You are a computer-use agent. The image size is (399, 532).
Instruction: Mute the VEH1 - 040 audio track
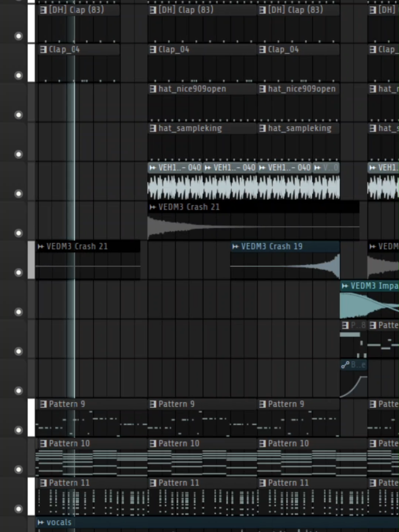18,194
